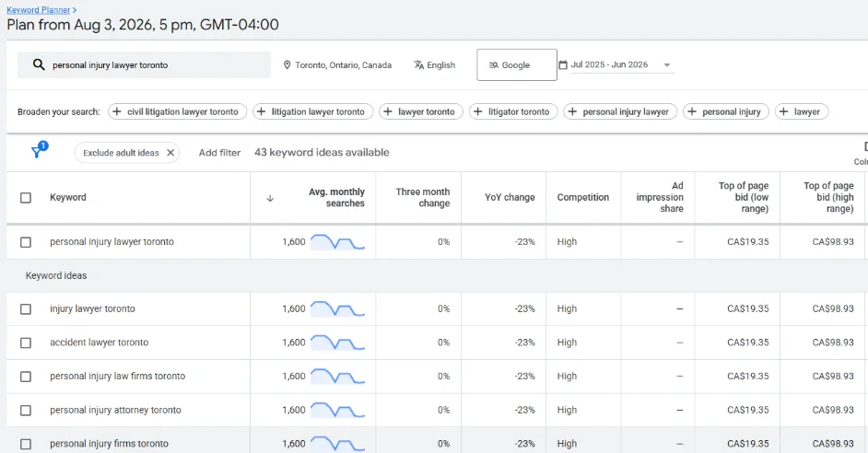Click the plan title 'Plan from Aug 3, 2026'
The height and width of the screenshot is (453, 868).
tap(143, 25)
